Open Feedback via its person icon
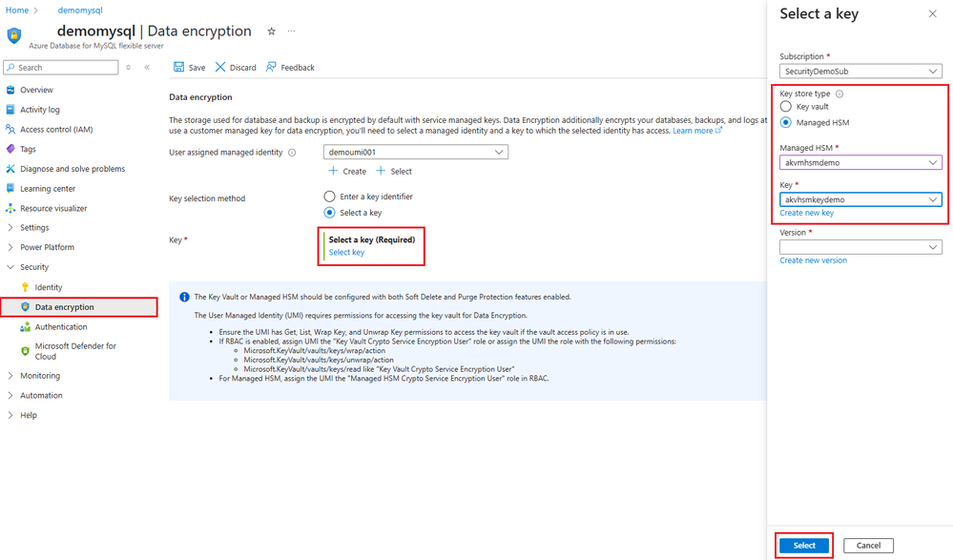The height and width of the screenshot is (560, 953). [271, 67]
